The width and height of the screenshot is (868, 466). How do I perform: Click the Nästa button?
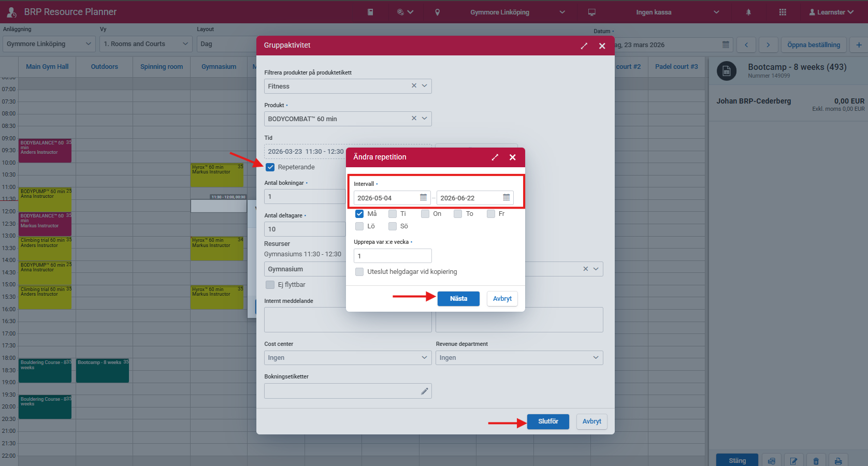(458, 299)
